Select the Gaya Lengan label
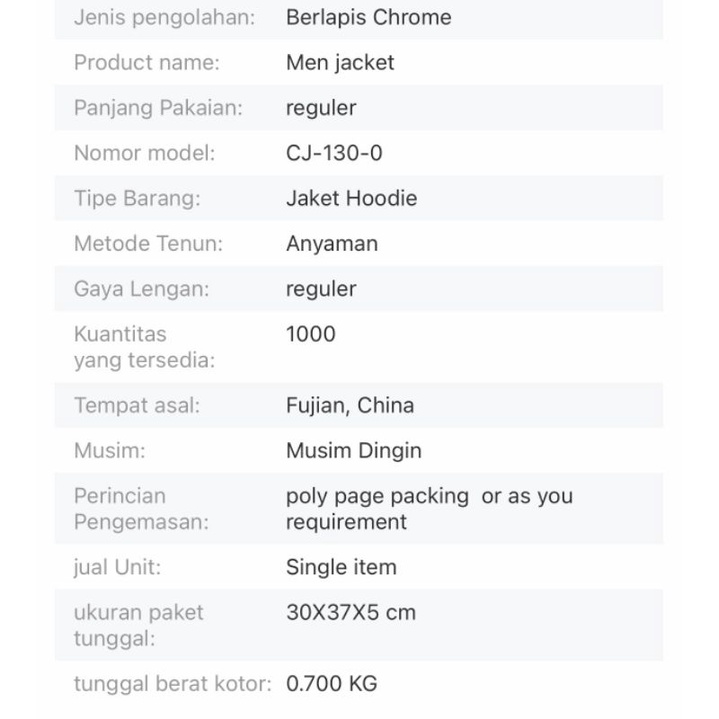The height and width of the screenshot is (719, 719). coord(141,289)
